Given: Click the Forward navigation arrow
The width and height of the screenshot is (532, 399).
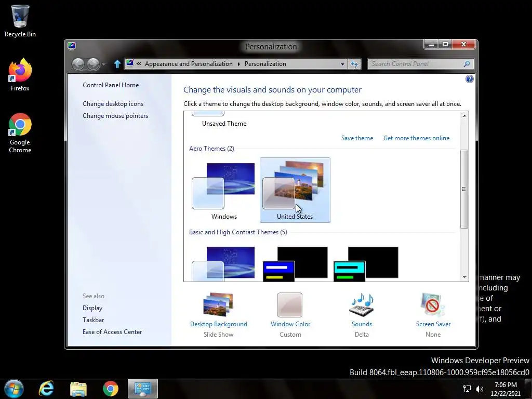Looking at the screenshot, I should coord(94,64).
